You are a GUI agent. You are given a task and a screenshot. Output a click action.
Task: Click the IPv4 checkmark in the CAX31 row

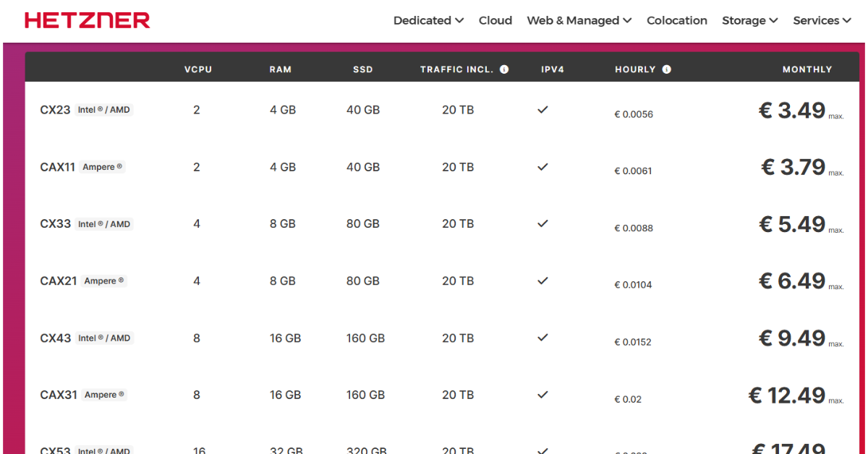click(542, 395)
